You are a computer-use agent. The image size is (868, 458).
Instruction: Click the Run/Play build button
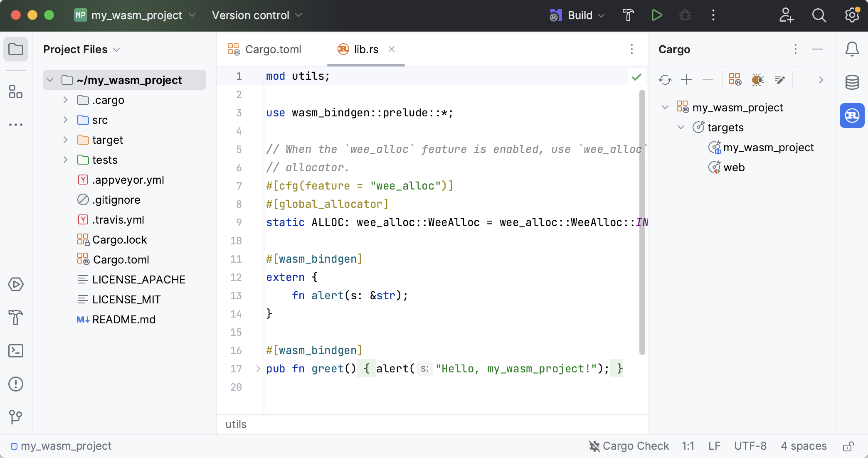tap(658, 15)
